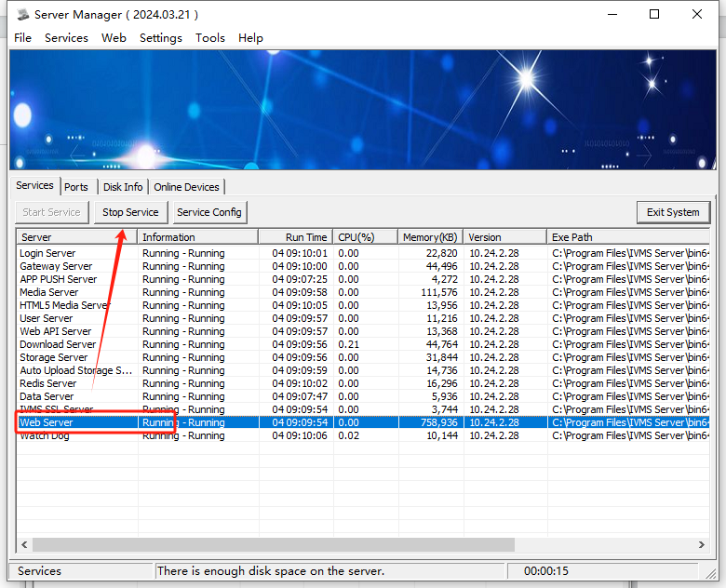Open Service Config

(x=209, y=212)
